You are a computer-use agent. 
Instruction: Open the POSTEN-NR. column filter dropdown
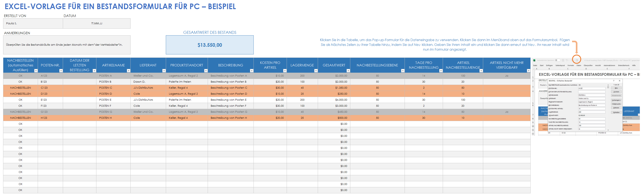tap(61, 71)
